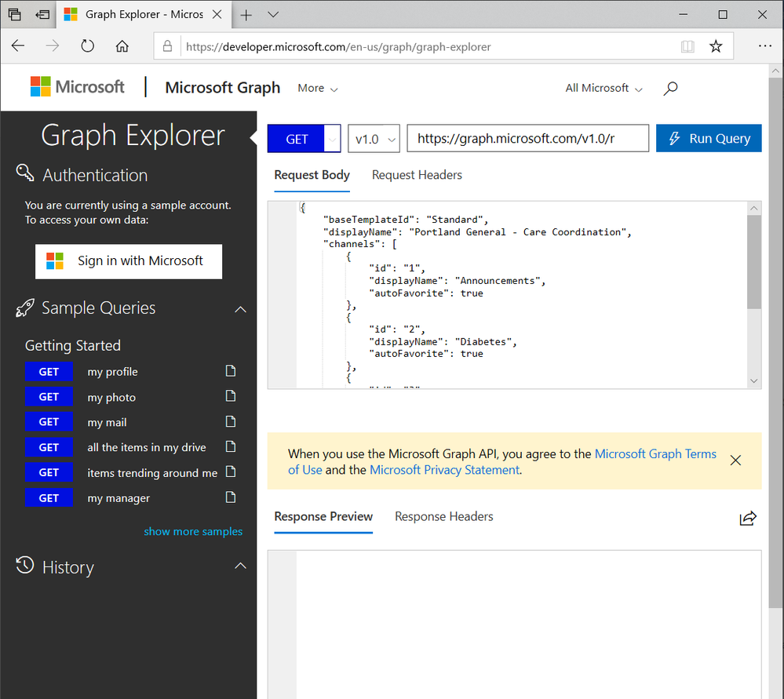
Task: Open docs for items trending around me
Action: 231,471
